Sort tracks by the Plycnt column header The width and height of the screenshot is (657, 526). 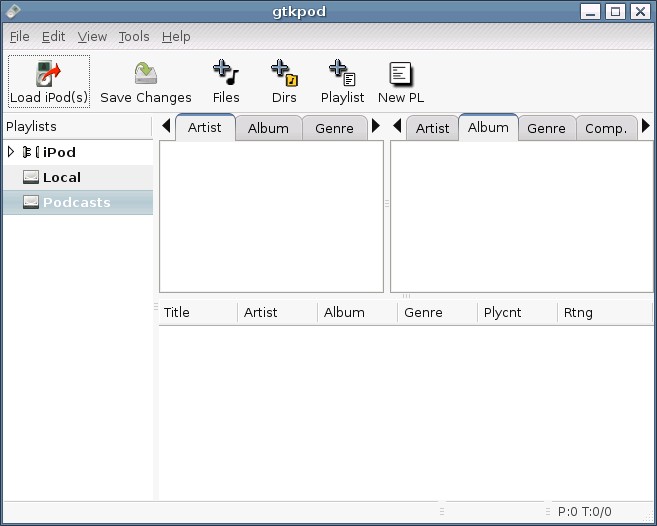(x=517, y=312)
